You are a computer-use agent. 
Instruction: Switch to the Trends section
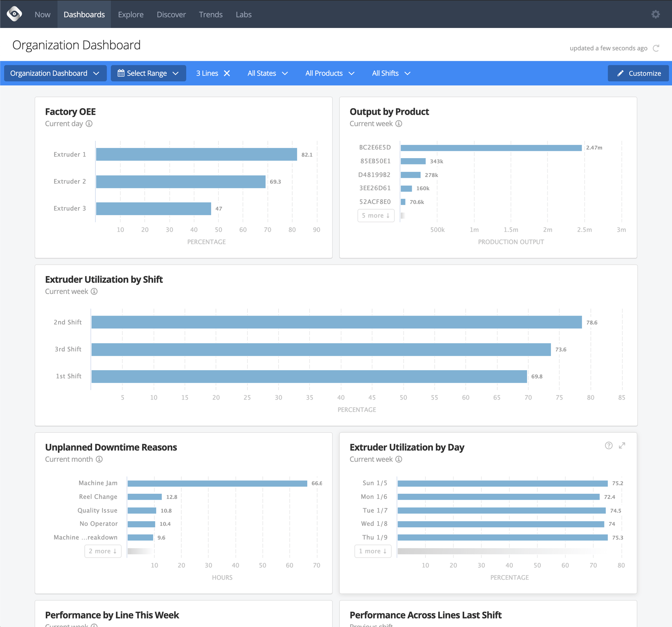(x=210, y=14)
